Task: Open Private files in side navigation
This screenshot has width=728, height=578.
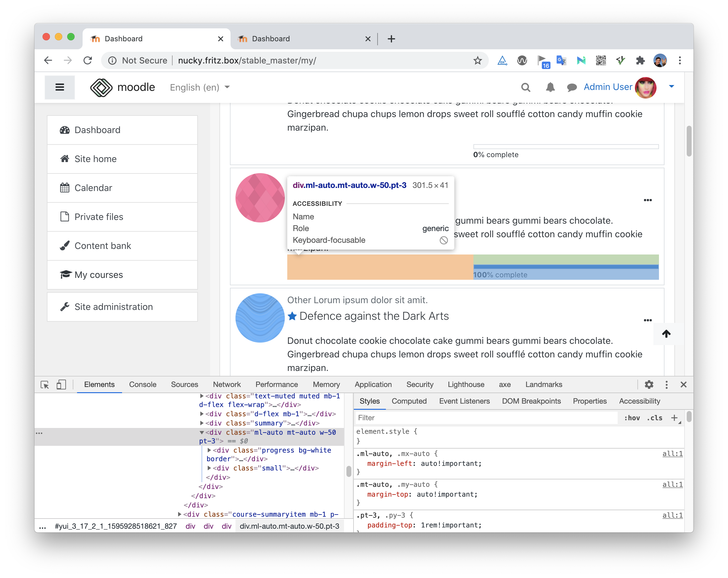Action: pyautogui.click(x=122, y=217)
